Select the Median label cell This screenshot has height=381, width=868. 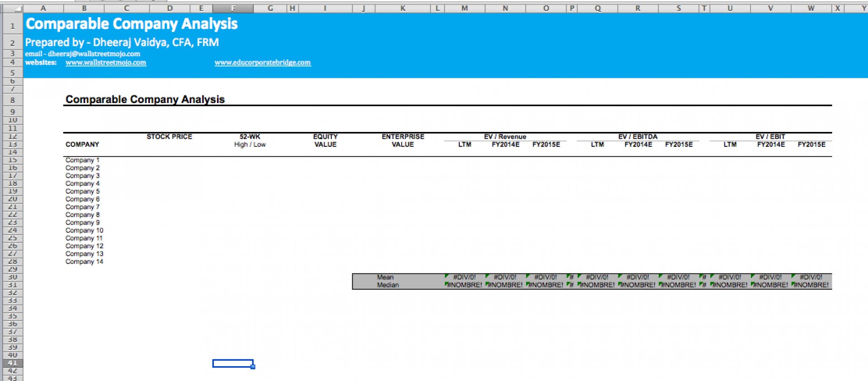coord(388,285)
